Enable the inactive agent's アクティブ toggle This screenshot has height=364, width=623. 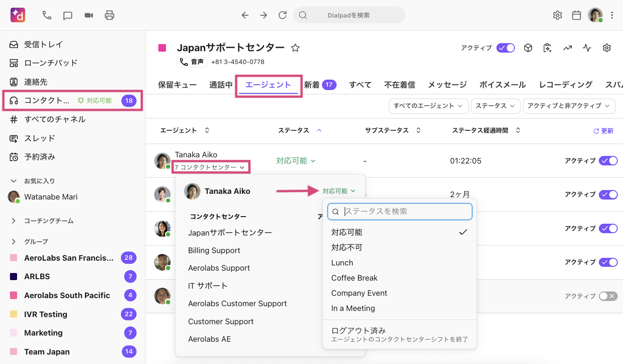click(608, 296)
